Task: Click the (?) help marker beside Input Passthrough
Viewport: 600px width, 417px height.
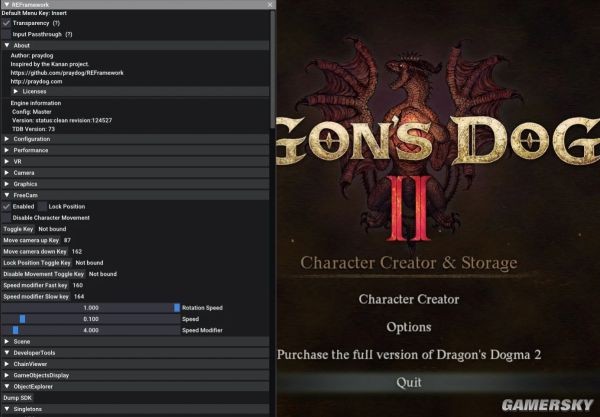Action: click(x=68, y=34)
